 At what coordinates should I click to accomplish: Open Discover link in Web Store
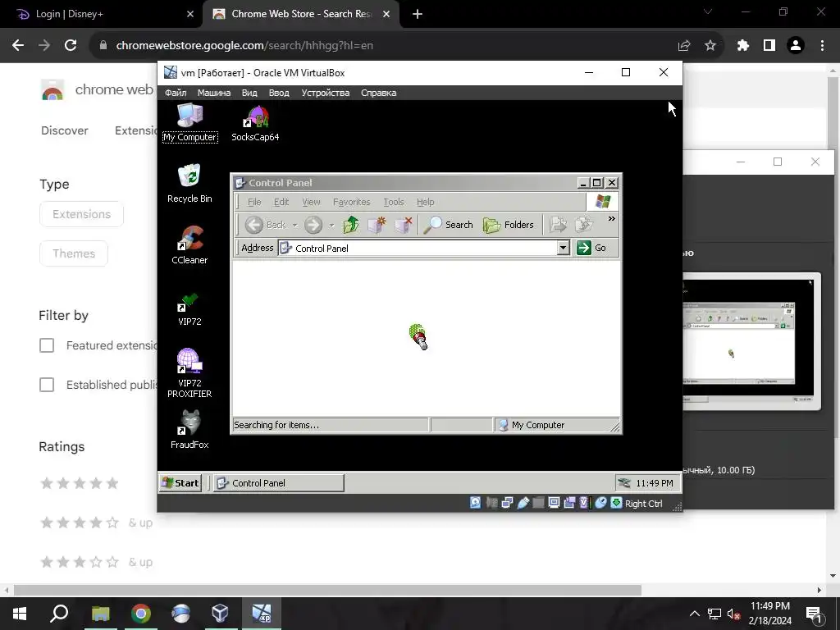point(65,130)
